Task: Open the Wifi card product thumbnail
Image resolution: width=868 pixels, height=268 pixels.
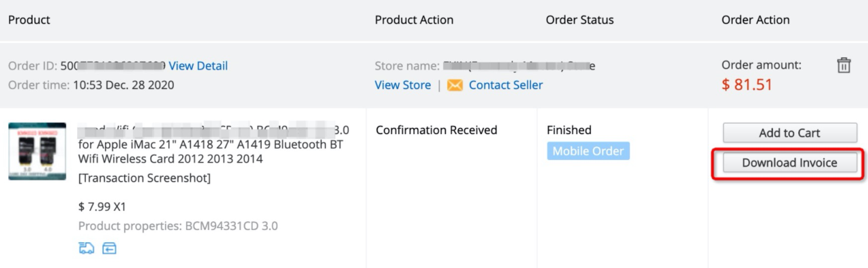Action: pyautogui.click(x=37, y=151)
